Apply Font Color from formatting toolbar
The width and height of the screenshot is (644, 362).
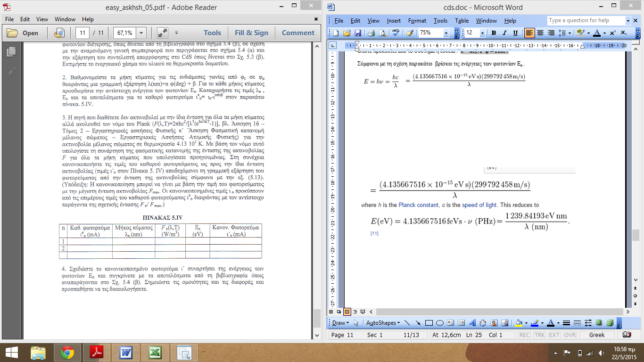596,33
